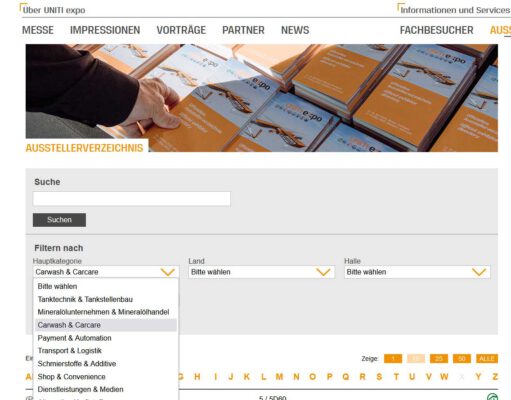
Task: Click the Über UNITI expo link
Action: tap(54, 10)
